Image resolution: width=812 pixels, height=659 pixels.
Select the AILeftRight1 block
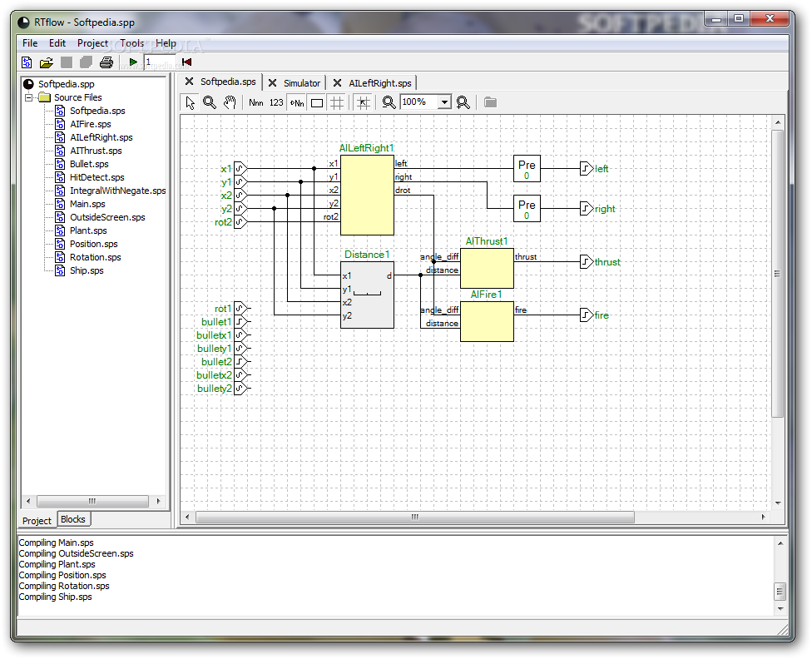367,196
